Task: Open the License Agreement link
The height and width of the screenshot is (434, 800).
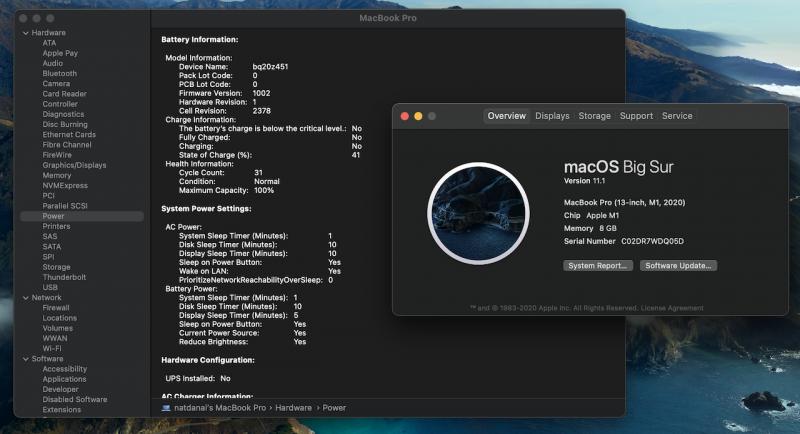Action: click(x=672, y=308)
